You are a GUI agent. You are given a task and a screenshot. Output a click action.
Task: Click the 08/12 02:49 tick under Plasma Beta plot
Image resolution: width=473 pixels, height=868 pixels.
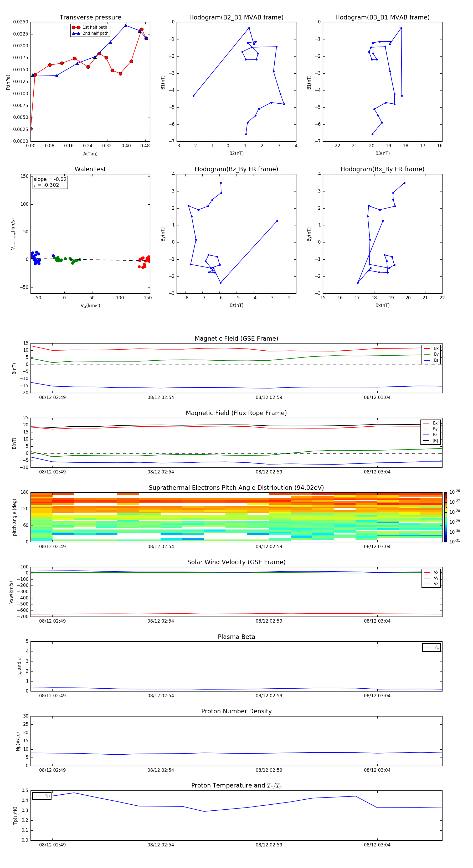click(52, 695)
